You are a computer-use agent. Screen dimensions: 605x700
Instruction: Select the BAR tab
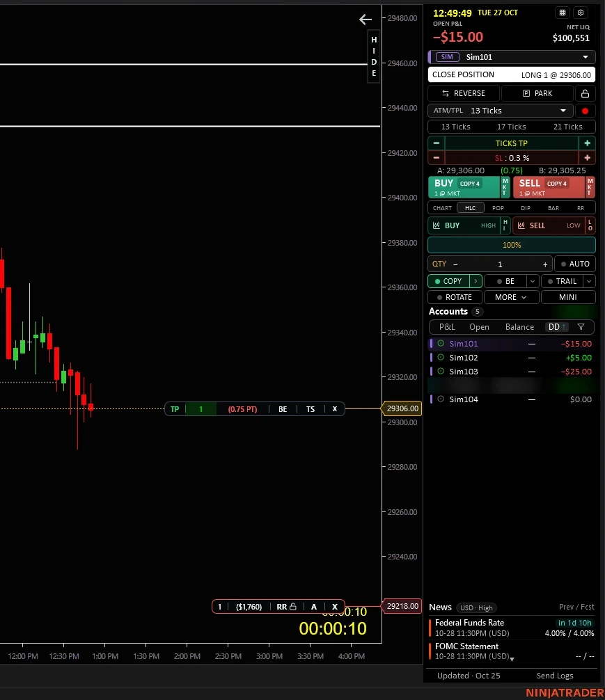click(553, 208)
